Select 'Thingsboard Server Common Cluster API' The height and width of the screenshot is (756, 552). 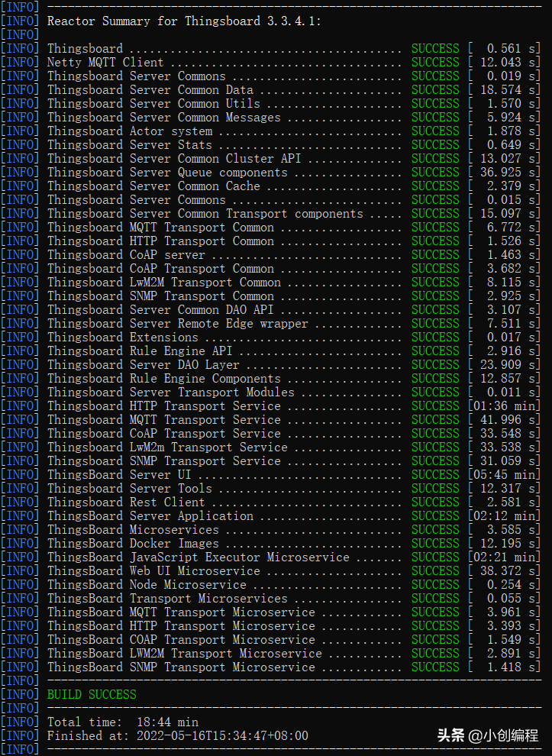pyautogui.click(x=174, y=159)
